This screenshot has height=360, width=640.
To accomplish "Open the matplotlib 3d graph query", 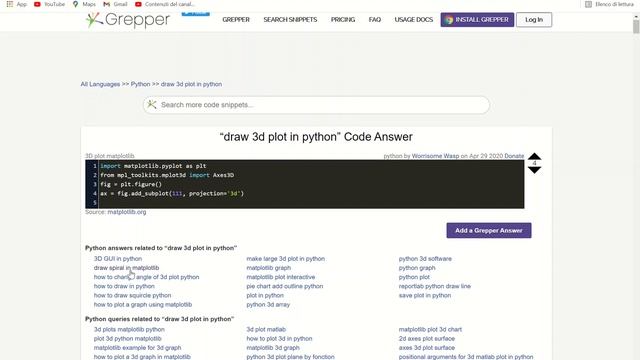I will tap(273, 348).
